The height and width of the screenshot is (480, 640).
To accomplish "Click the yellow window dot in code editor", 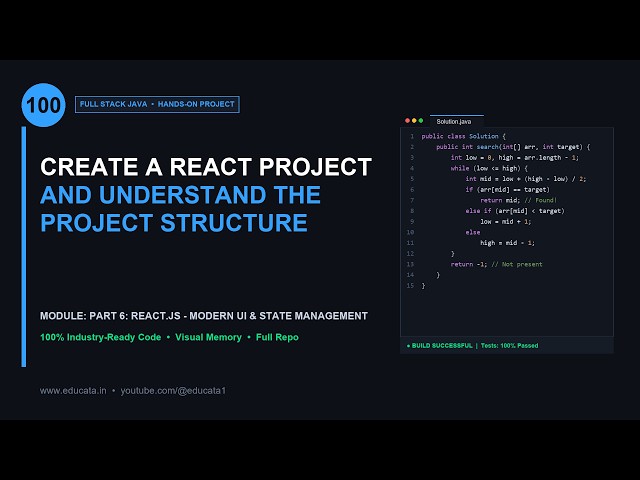I will click(414, 121).
